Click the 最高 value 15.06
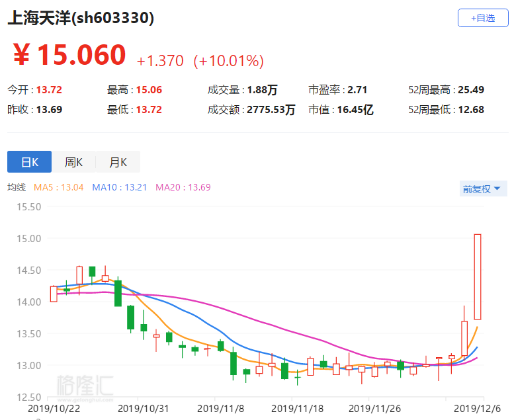This screenshot has width=512, height=420. click(x=149, y=89)
